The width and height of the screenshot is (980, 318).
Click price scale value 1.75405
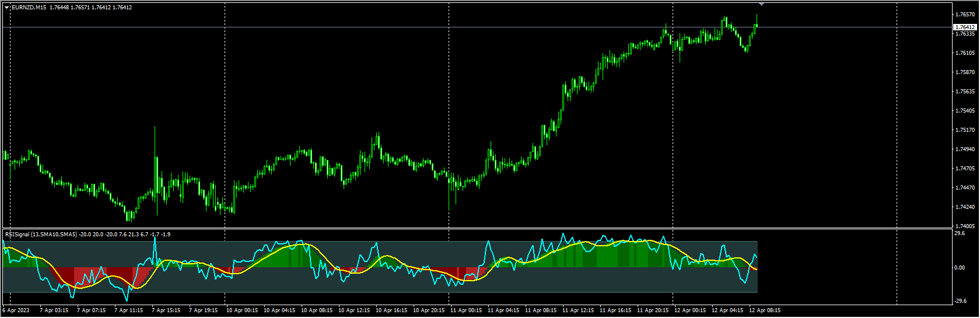pyautogui.click(x=965, y=111)
